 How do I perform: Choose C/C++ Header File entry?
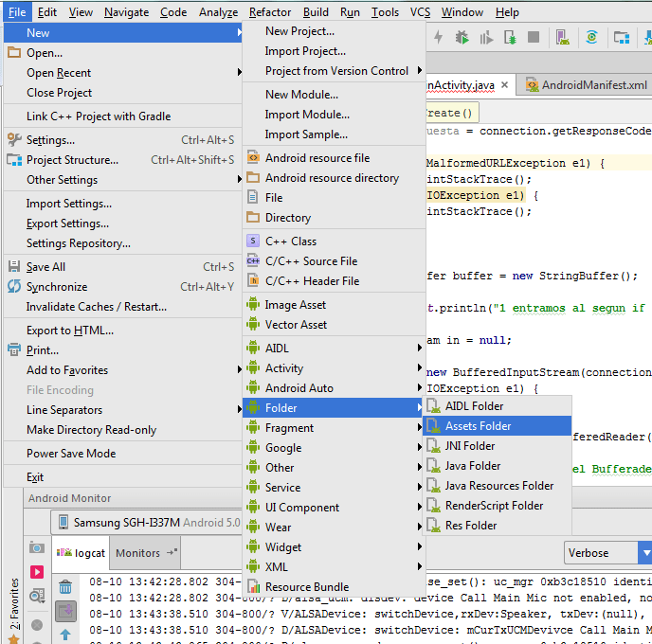tap(334, 280)
